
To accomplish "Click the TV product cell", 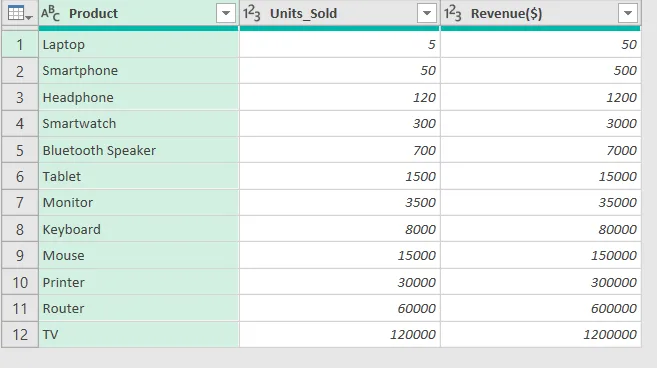I will (139, 334).
